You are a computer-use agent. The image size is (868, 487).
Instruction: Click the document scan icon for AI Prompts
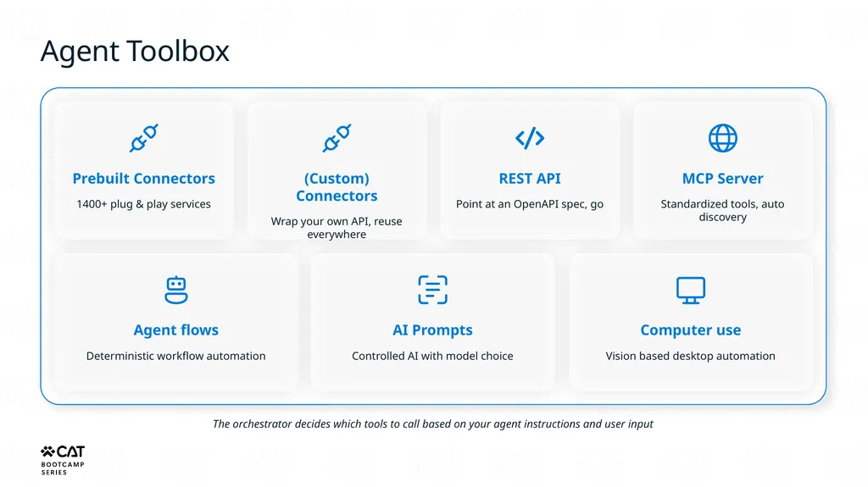(432, 290)
